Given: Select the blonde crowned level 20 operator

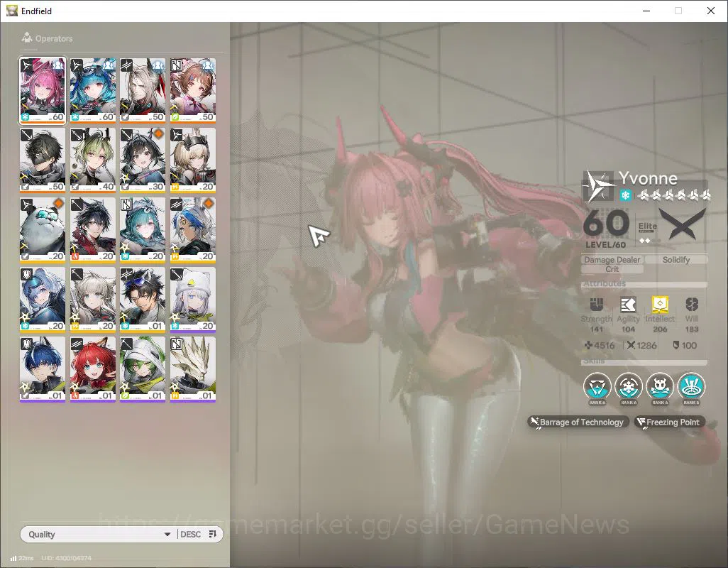Looking at the screenshot, I should [193, 160].
